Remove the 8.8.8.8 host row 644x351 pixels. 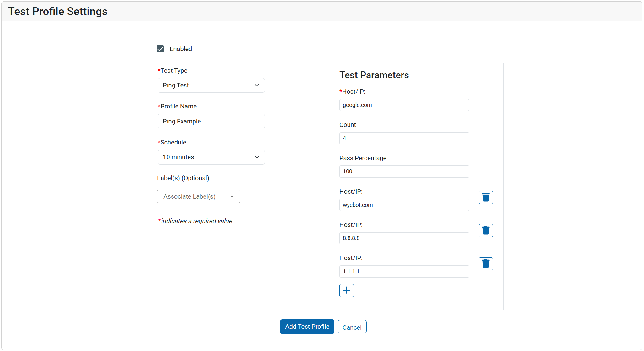[486, 231]
